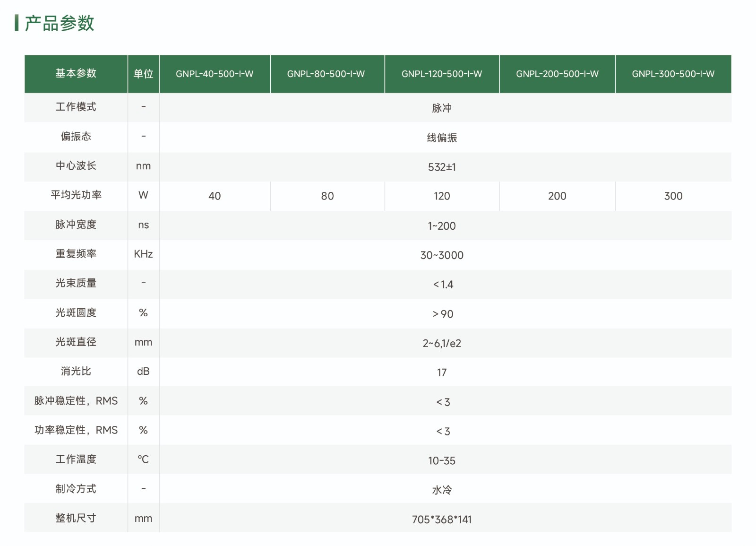Screen dimensions: 756x546
Task: Select the 705*368*141 dimensions value
Action: [x=442, y=520]
